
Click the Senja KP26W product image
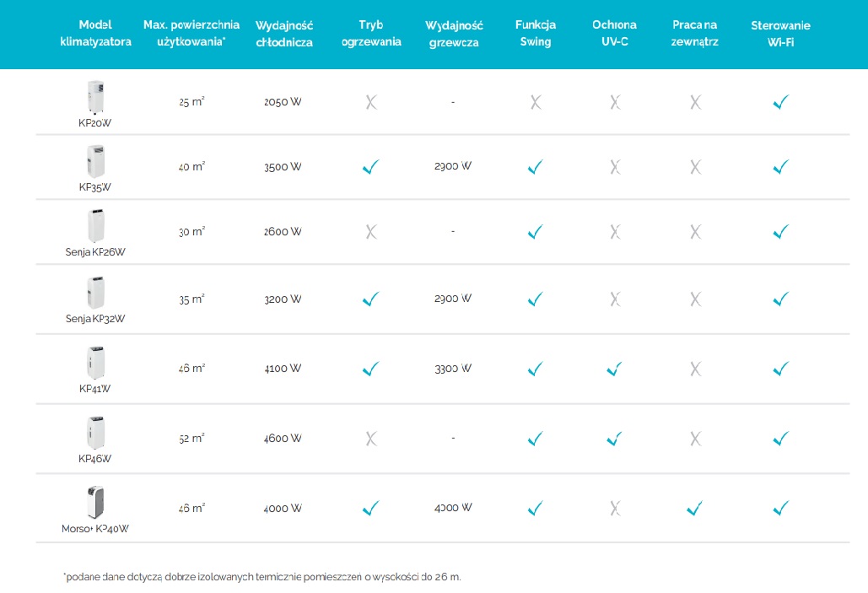95,225
